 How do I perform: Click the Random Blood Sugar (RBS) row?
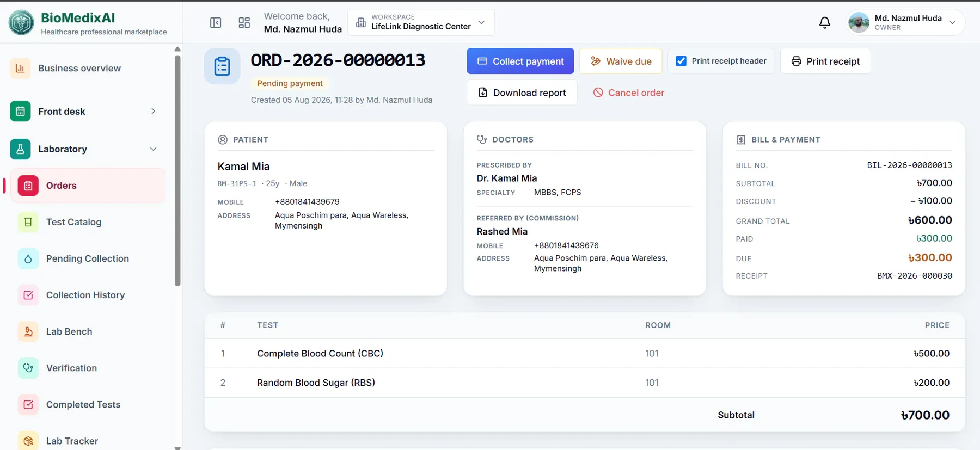pyautogui.click(x=585, y=383)
